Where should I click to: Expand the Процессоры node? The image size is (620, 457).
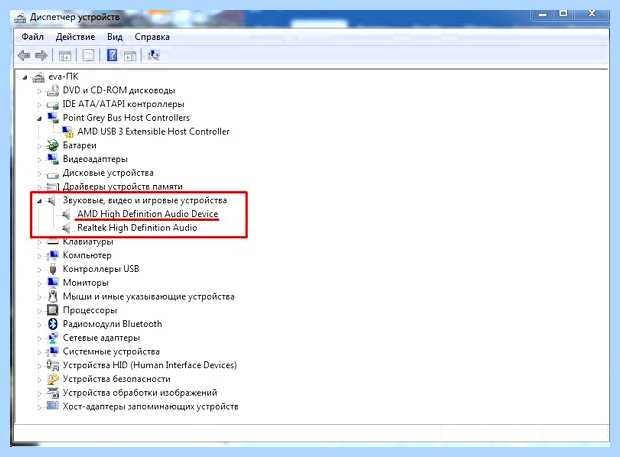(39, 311)
